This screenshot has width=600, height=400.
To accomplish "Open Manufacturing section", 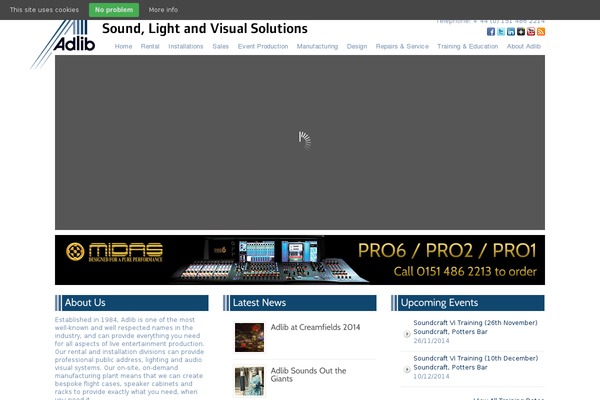I will (317, 46).
